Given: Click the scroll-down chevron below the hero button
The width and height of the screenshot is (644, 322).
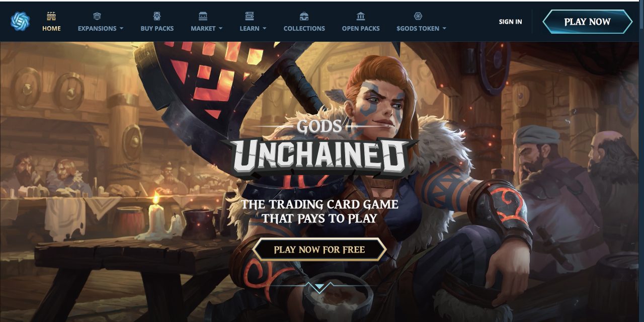Looking at the screenshot, I should pyautogui.click(x=319, y=287).
